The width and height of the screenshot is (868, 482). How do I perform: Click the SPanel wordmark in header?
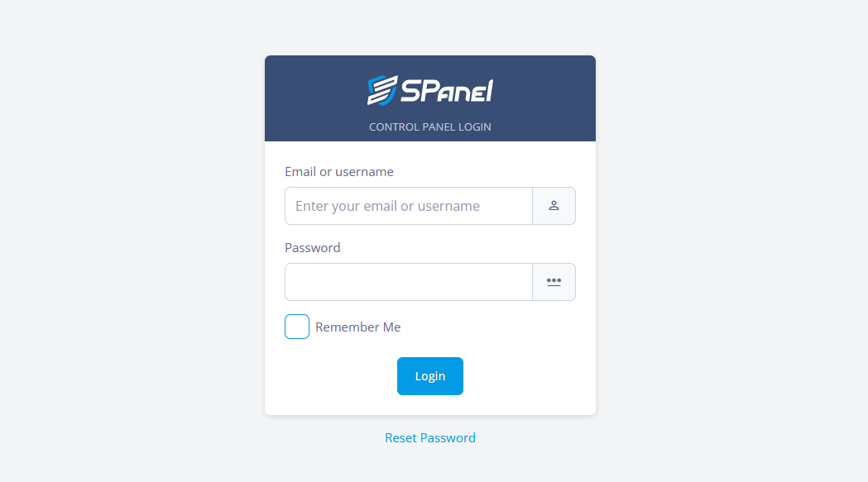(x=447, y=91)
